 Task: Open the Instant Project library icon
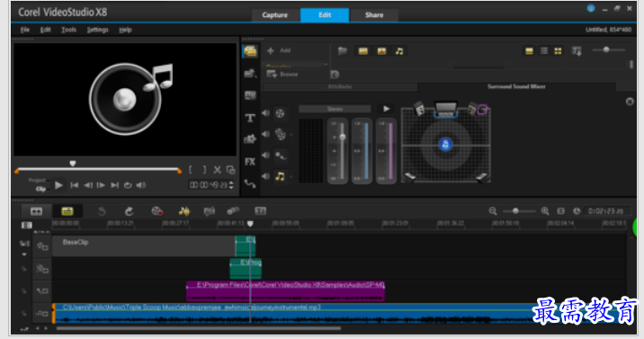click(250, 74)
